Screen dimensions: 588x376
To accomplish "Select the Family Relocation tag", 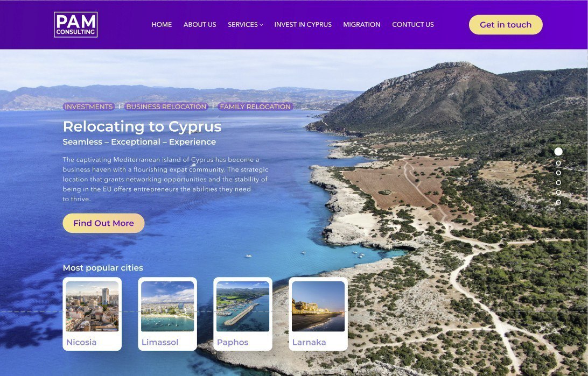I will coord(255,107).
